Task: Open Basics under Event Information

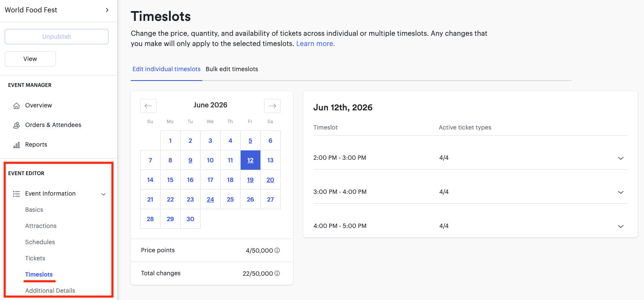Action: (x=34, y=210)
